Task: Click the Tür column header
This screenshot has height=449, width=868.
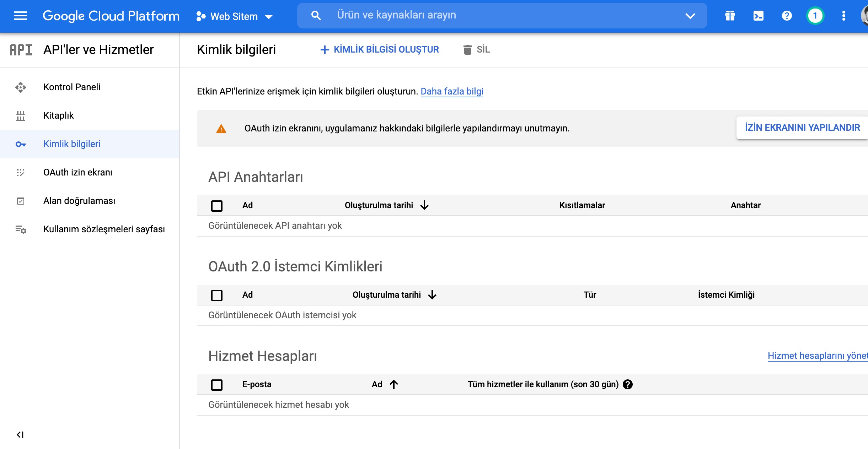Action: [590, 295]
